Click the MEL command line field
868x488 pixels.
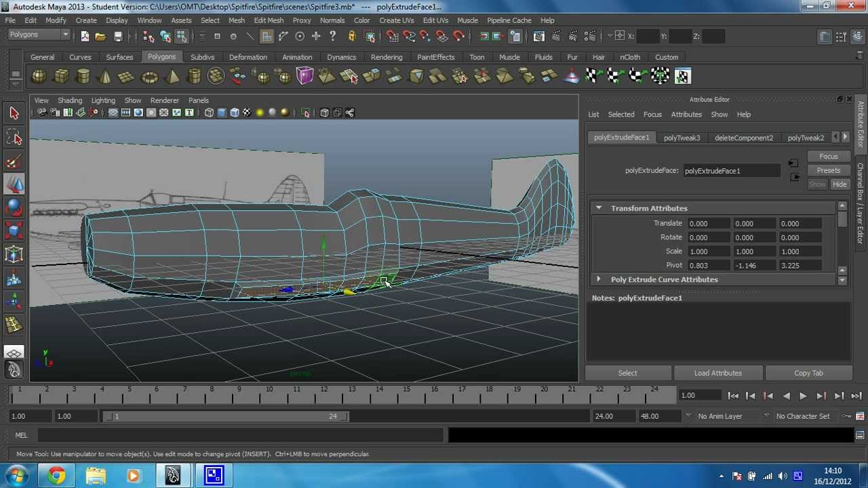click(x=241, y=435)
